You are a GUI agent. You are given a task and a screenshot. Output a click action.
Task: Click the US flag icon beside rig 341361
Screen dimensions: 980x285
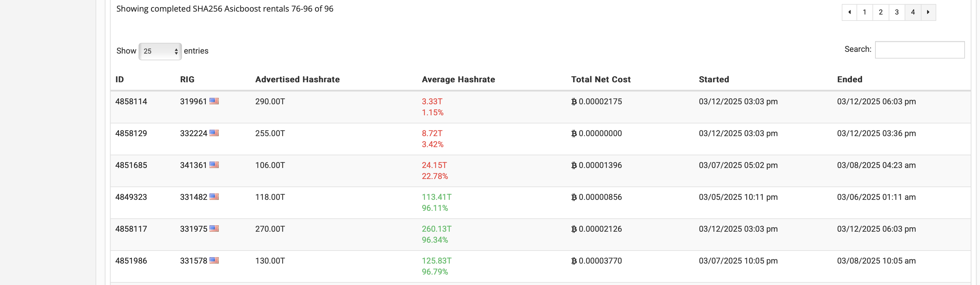tap(214, 165)
